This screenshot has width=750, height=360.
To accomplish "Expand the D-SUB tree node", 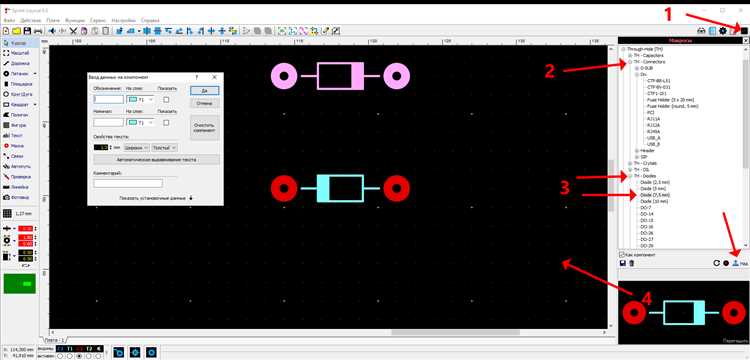I will [637, 68].
